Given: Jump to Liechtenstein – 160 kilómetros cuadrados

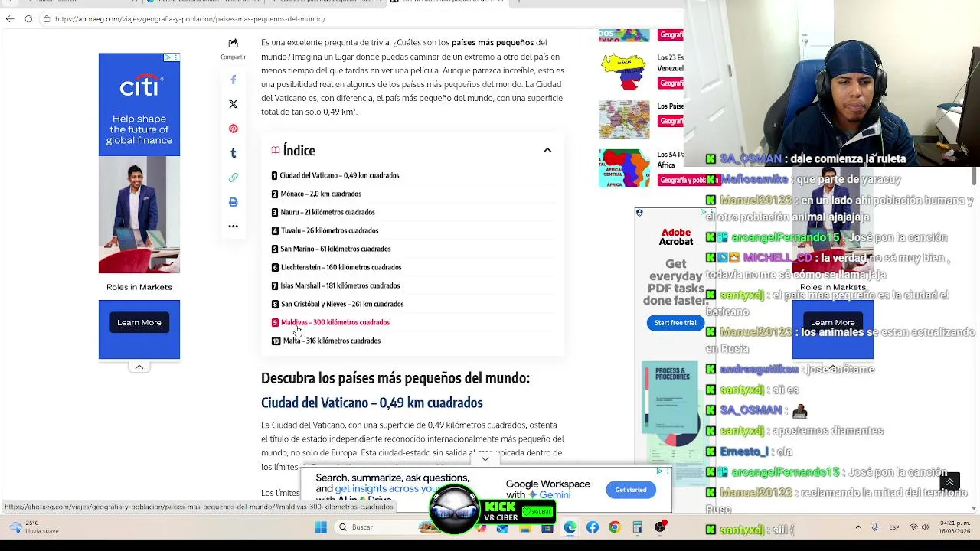Looking at the screenshot, I should (x=341, y=267).
